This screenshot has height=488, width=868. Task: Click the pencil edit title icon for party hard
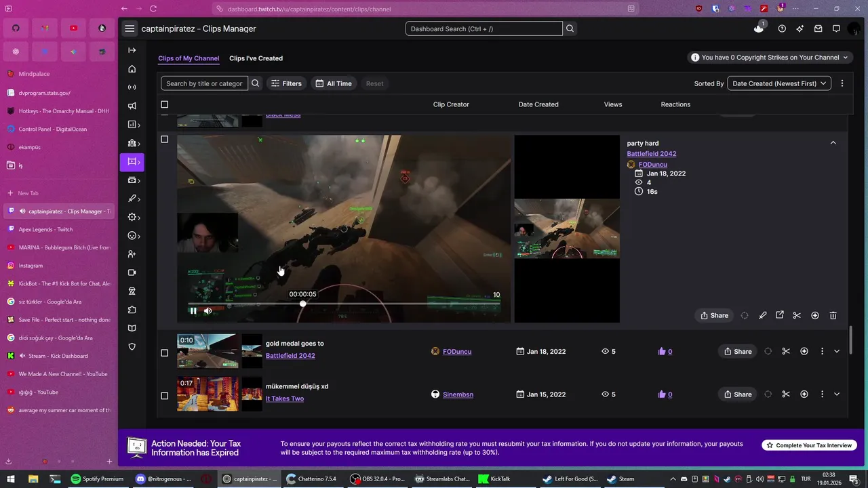tap(763, 315)
